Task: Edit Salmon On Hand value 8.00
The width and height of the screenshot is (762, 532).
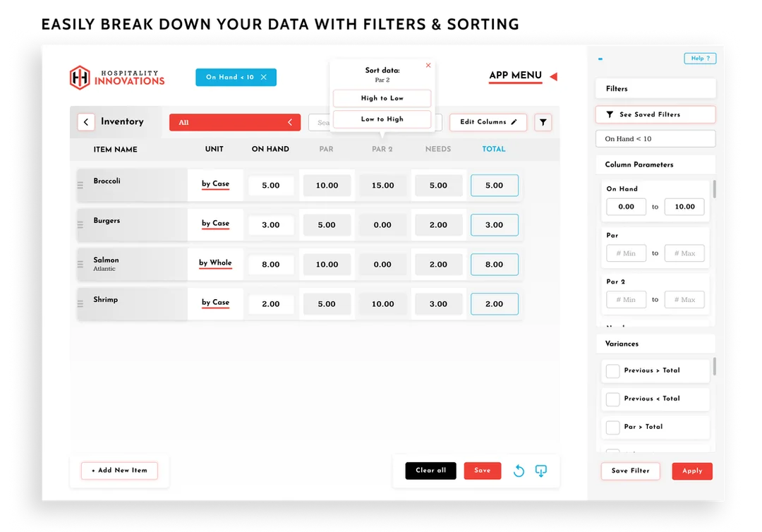Action: point(271,265)
